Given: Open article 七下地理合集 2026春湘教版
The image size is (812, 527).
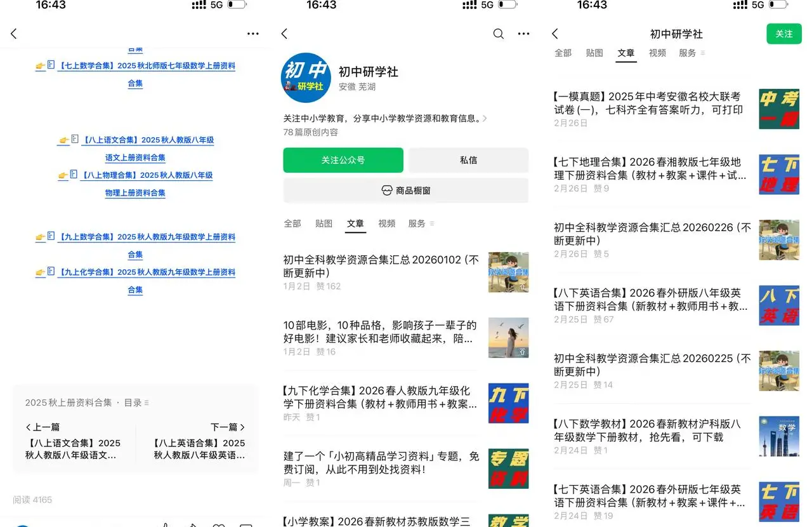Looking at the screenshot, I should pos(650,168).
